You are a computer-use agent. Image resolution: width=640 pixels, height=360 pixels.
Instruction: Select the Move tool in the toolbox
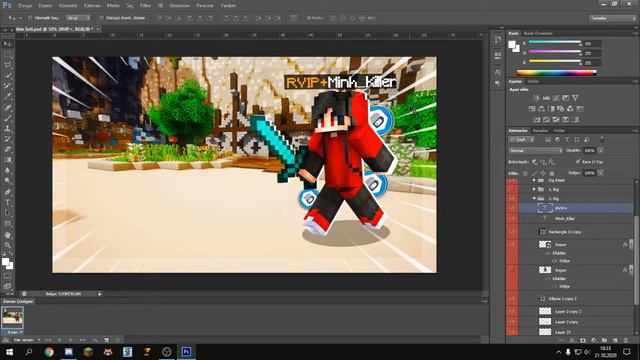click(7, 44)
